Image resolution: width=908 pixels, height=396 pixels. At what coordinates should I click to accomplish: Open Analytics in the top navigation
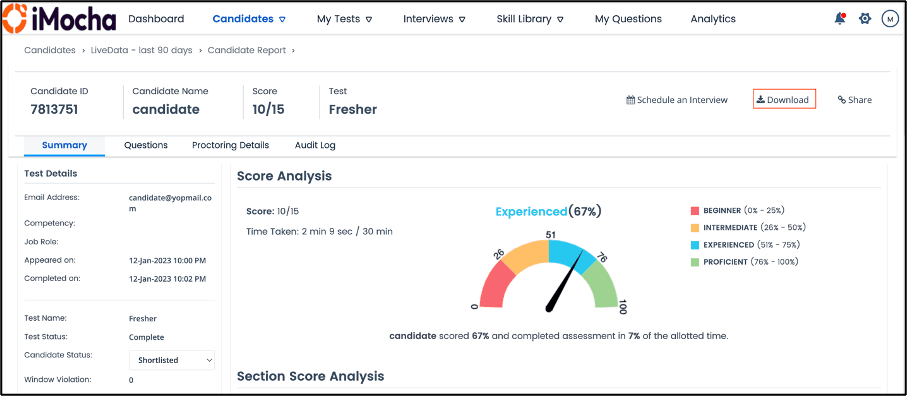click(713, 19)
